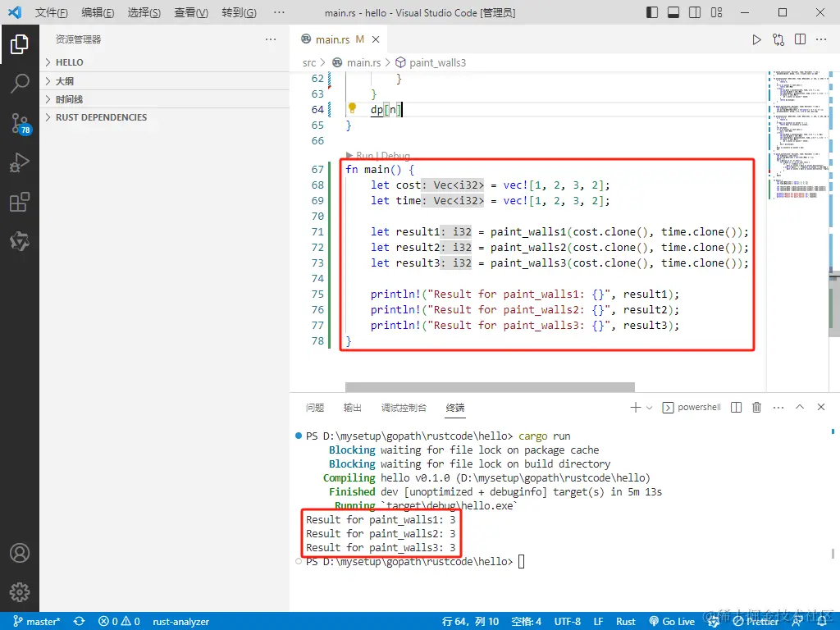The width and height of the screenshot is (840, 630).
Task: Change line ending via LF status item
Action: 598,622
